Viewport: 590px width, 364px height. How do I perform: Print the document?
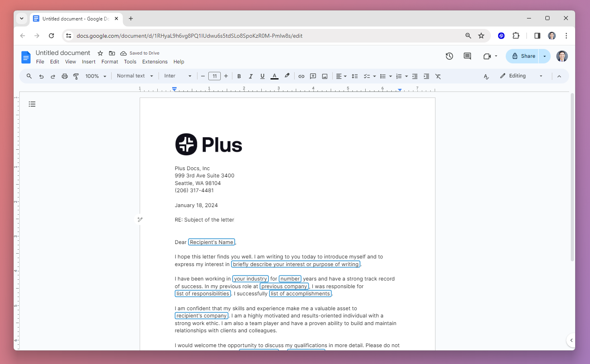65,76
